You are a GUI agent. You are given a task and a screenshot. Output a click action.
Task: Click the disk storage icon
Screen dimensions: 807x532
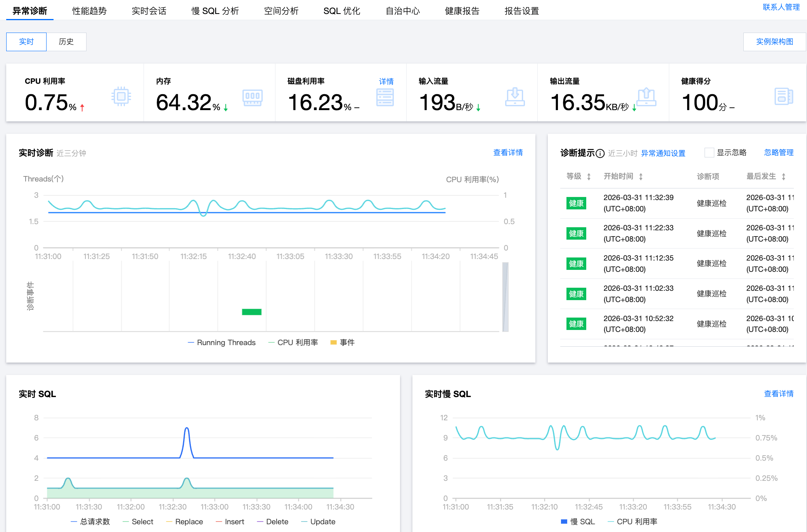(x=385, y=97)
